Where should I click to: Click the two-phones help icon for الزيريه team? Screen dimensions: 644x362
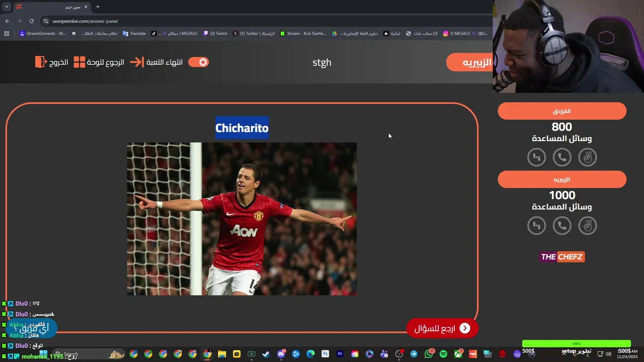(537, 226)
